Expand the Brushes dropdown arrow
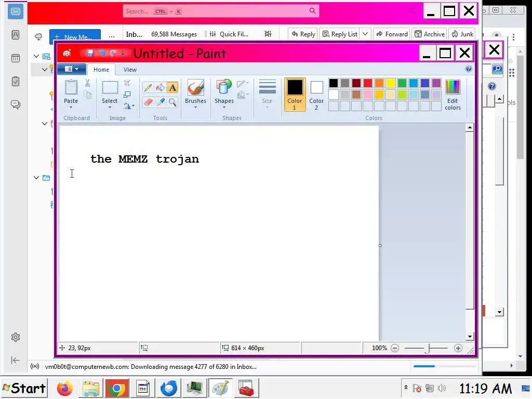The width and height of the screenshot is (532, 399). click(x=195, y=107)
